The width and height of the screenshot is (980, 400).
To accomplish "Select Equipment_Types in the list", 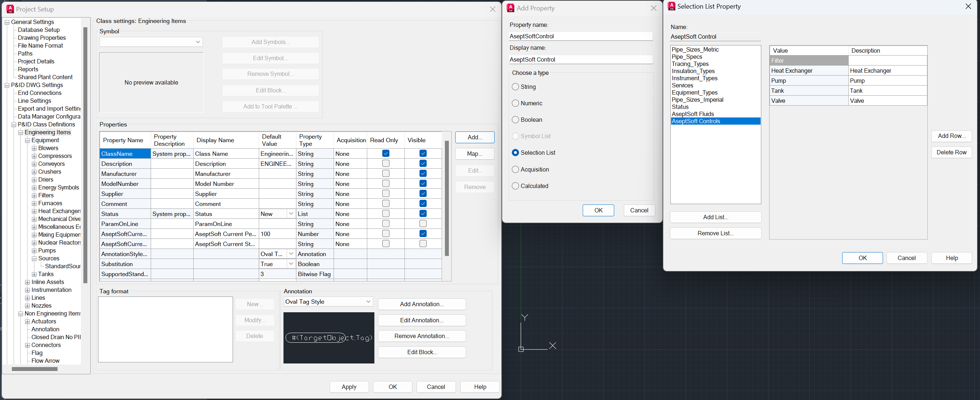I will [715, 92].
